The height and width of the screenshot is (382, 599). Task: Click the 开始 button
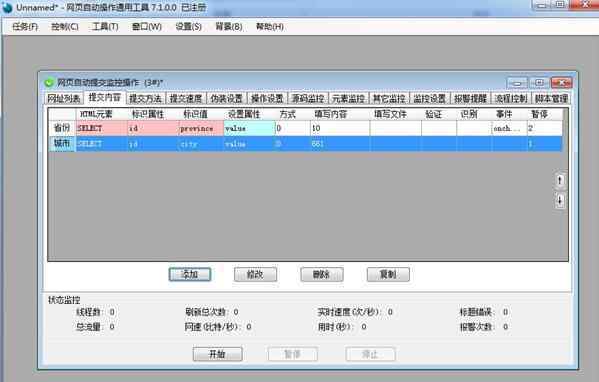point(217,354)
